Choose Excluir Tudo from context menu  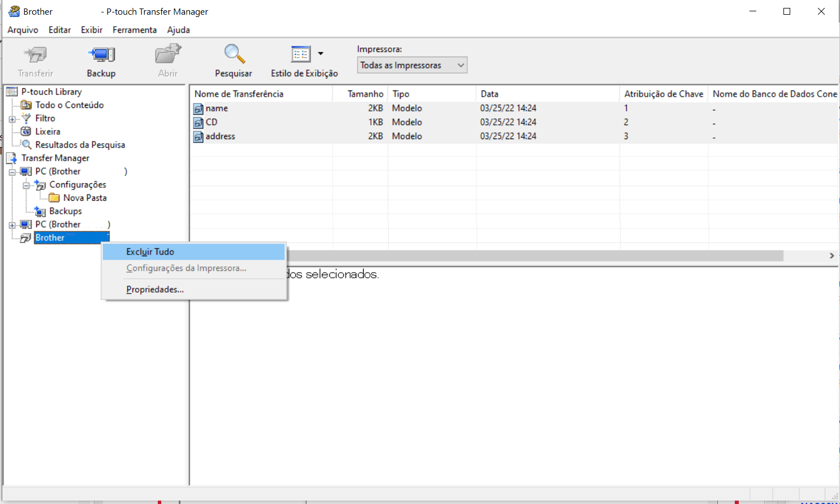[193, 252]
